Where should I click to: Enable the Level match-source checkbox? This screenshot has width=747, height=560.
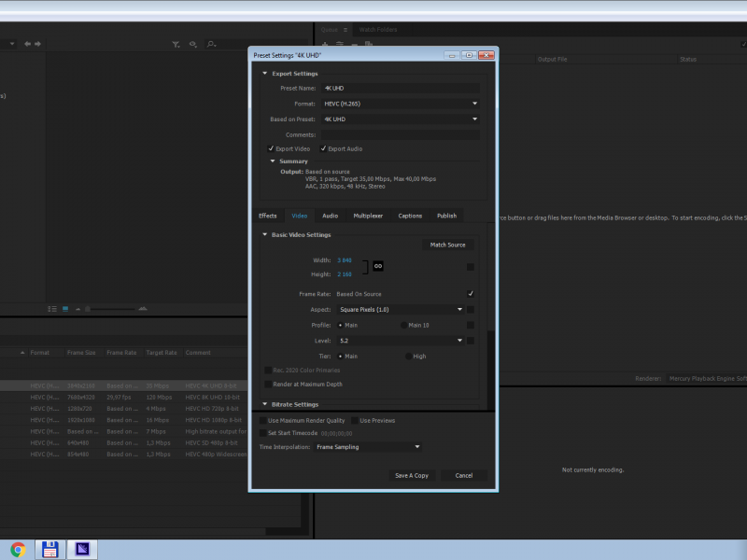471,341
